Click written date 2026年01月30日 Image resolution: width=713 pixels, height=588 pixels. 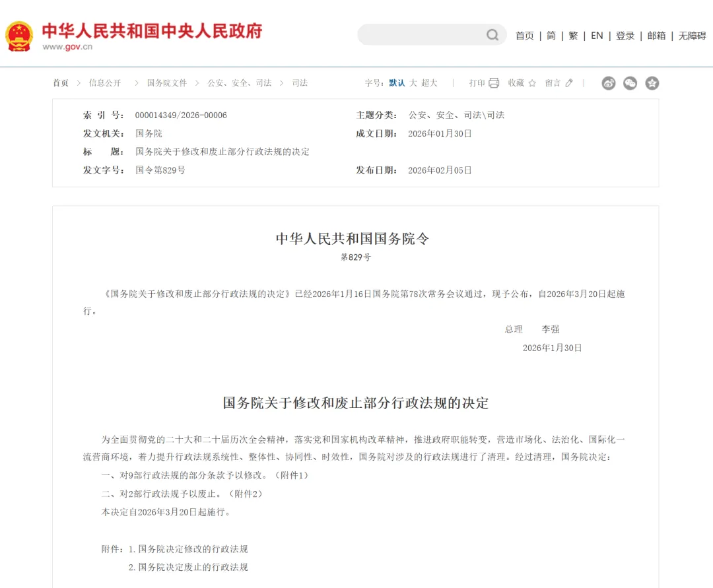(x=440, y=133)
